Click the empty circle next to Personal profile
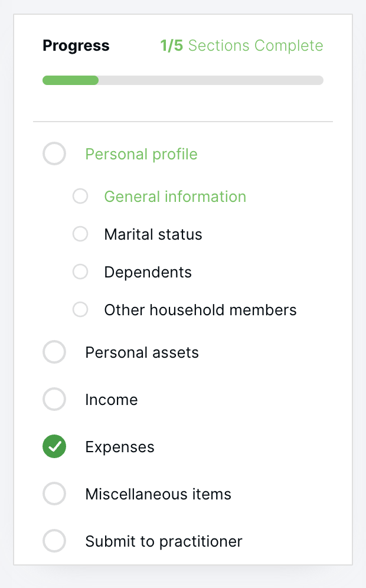The width and height of the screenshot is (366, 588). 54,153
